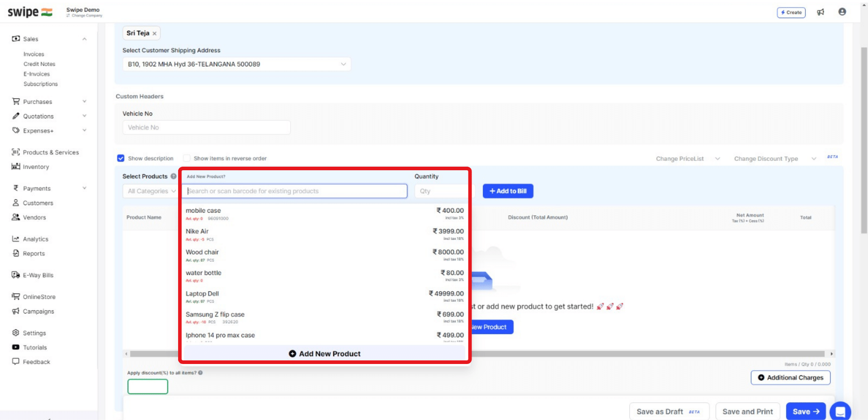The width and height of the screenshot is (868, 420).
Task: Uncheck Show description
Action: [x=121, y=158]
